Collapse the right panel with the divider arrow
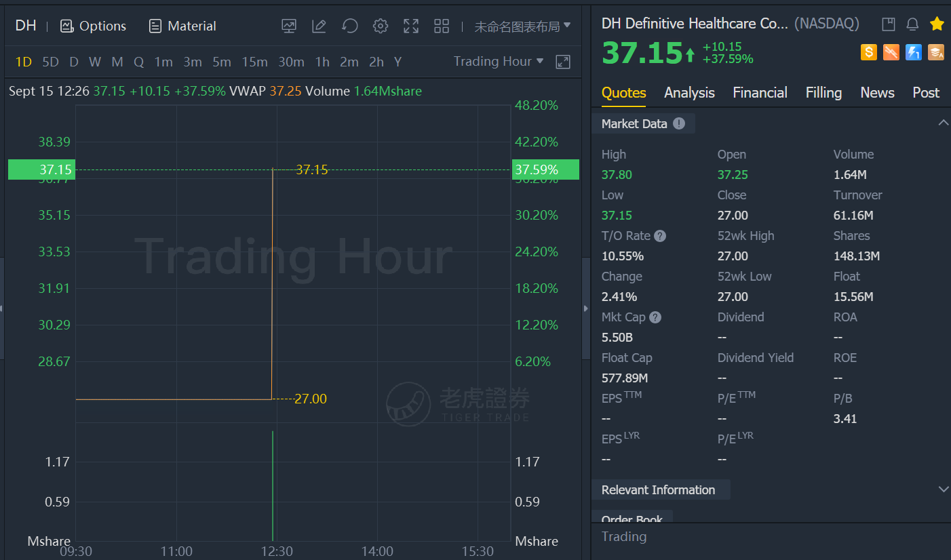This screenshot has height=560, width=951. pyautogui.click(x=586, y=308)
